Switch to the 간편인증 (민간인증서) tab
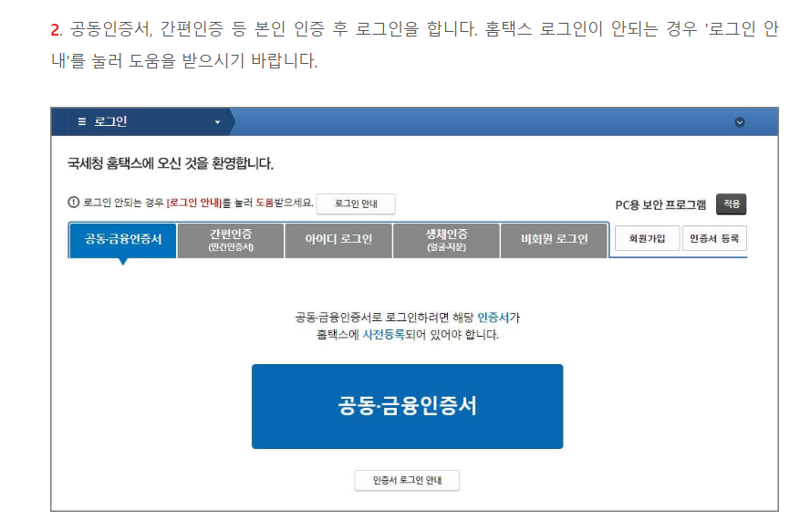Image resolution: width=811 pixels, height=532 pixels. pos(231,240)
